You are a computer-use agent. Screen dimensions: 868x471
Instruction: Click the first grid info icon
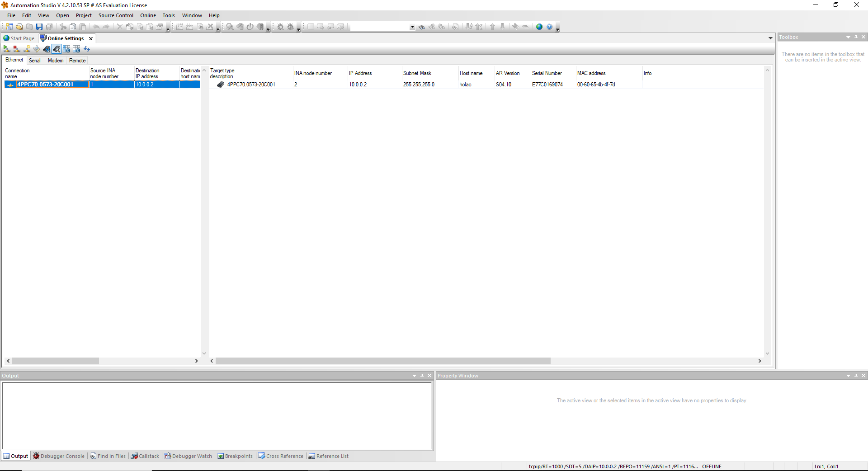[66, 49]
